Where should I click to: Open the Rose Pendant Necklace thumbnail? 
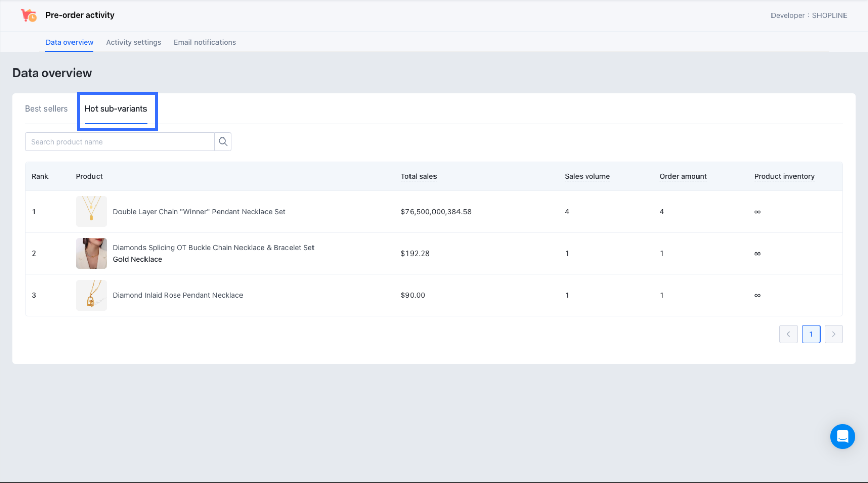(x=91, y=295)
